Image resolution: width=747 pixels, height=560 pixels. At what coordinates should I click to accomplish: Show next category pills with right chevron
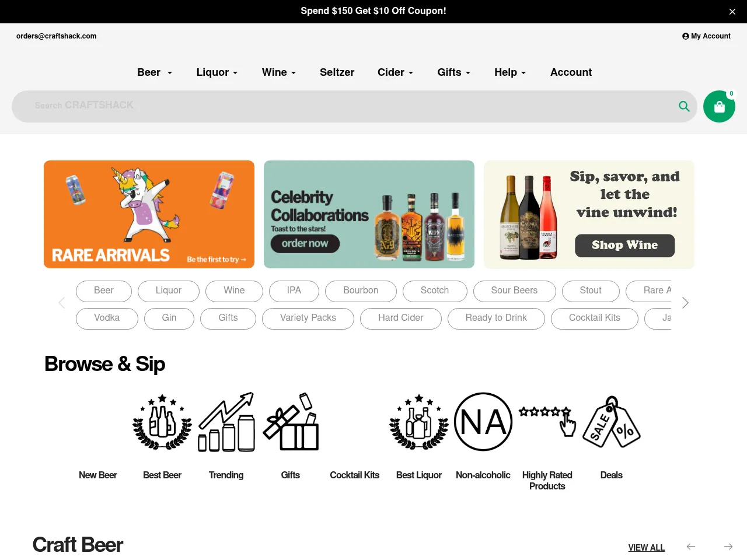click(x=685, y=303)
